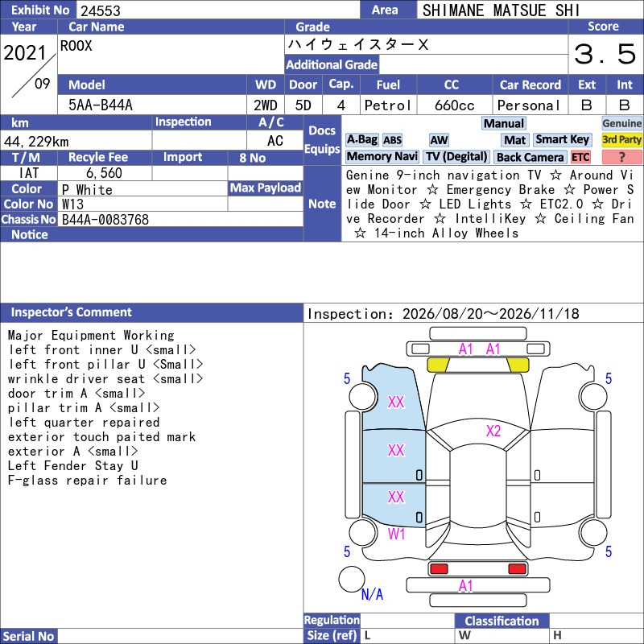
Task: Click the car name ROOX
Action: (76, 46)
